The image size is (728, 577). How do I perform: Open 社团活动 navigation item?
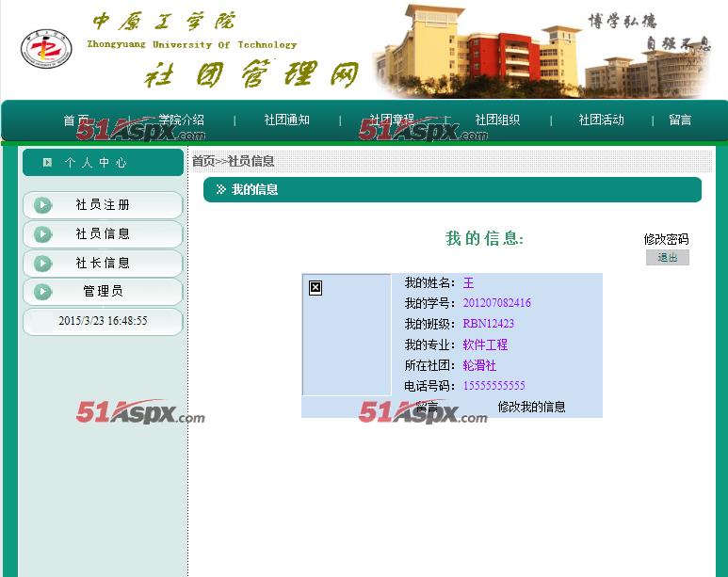pos(601,120)
